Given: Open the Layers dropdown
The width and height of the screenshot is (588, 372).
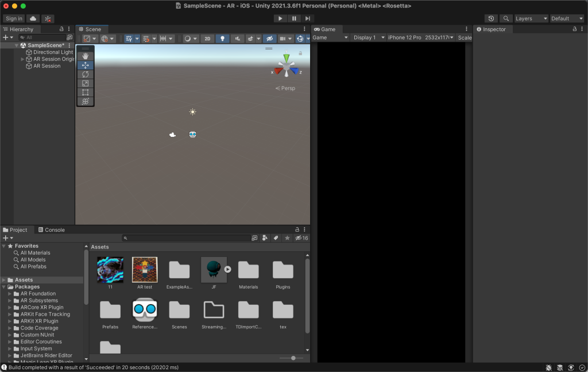Looking at the screenshot, I should [x=531, y=18].
